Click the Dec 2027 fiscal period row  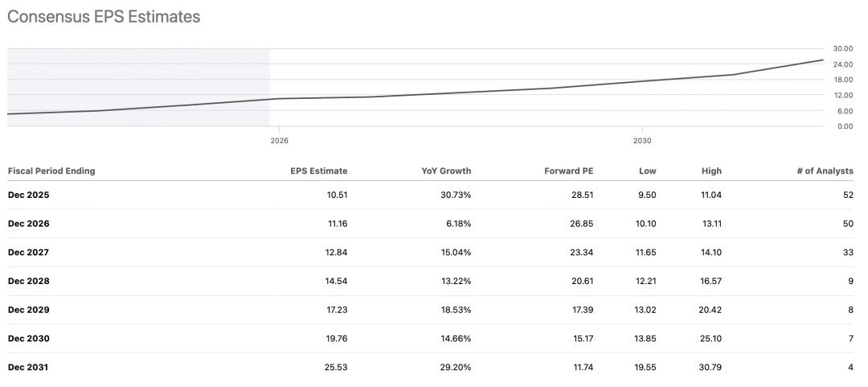(28, 253)
